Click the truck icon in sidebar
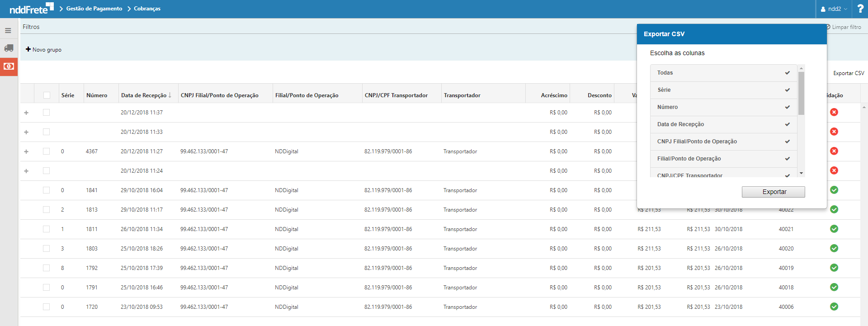 pos(9,48)
